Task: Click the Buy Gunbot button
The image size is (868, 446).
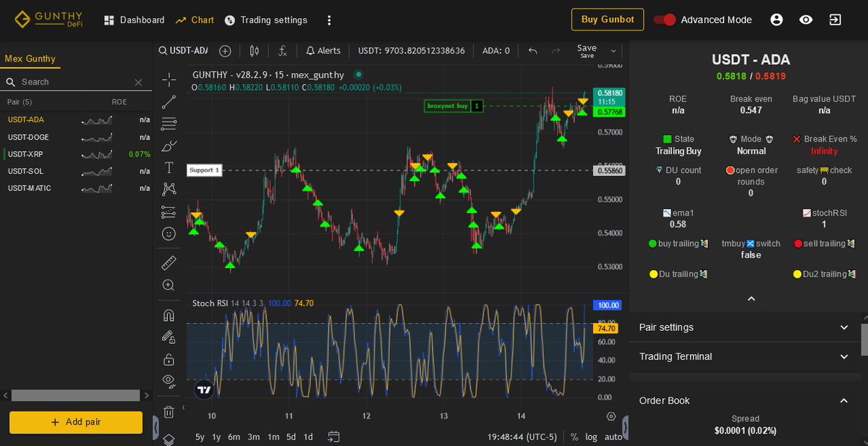Action: (608, 20)
